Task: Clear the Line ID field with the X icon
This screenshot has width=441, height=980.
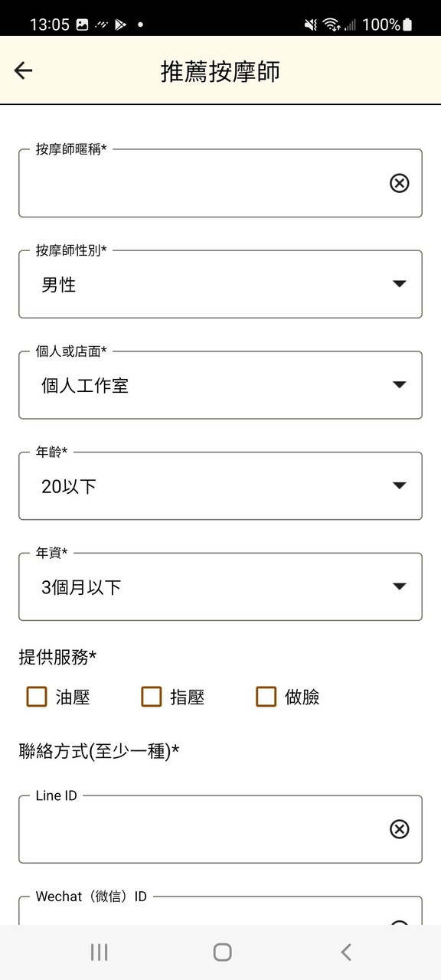Action: 399,828
